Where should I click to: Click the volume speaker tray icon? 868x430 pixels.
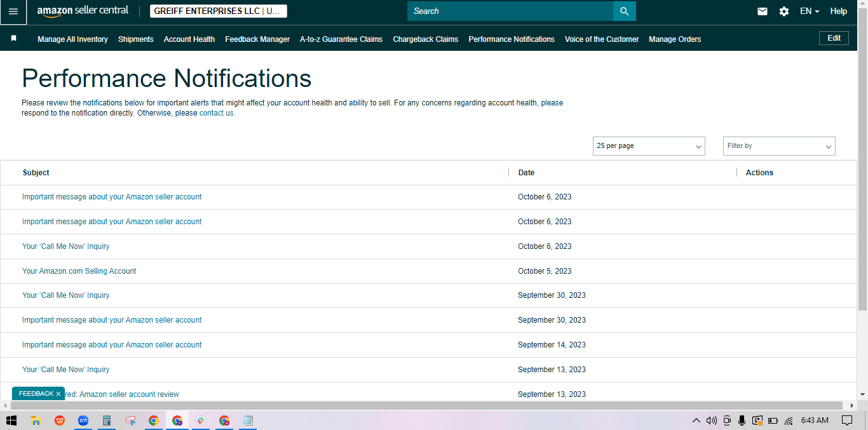pyautogui.click(x=711, y=420)
